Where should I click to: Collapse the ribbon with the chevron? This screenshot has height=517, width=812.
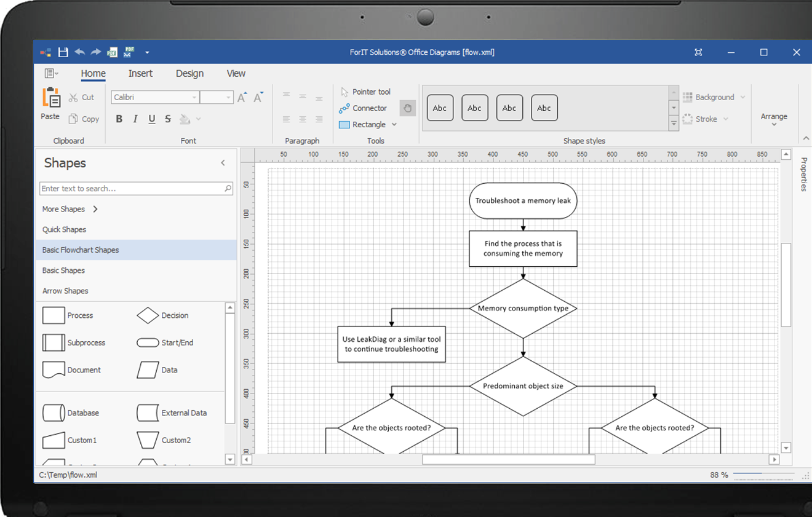point(806,139)
